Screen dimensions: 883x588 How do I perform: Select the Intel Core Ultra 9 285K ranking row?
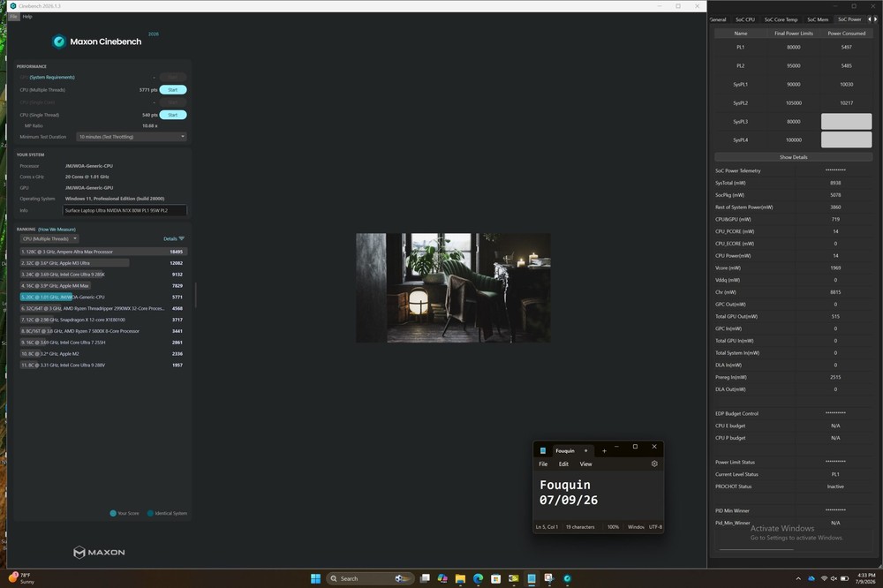click(x=102, y=275)
